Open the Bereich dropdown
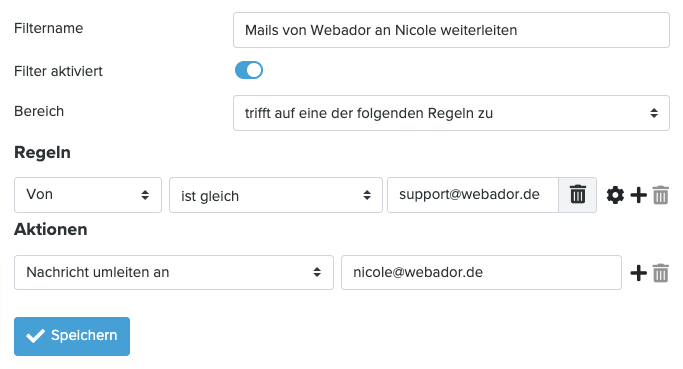683x369 pixels. tap(451, 113)
